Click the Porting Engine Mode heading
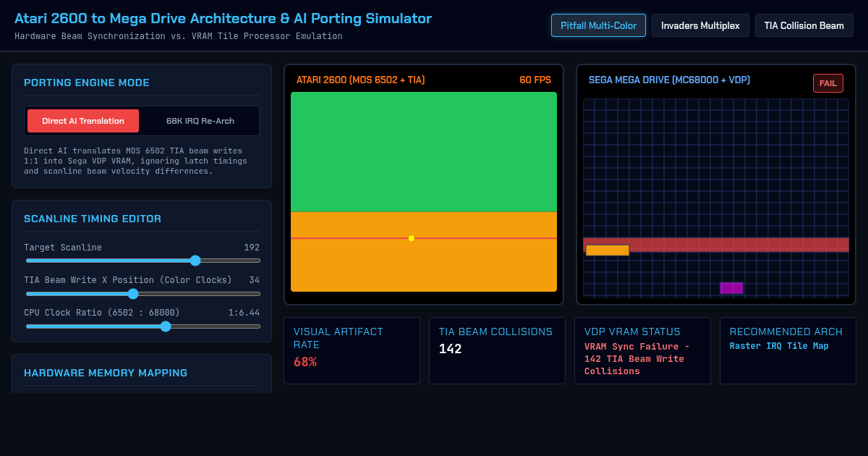This screenshot has width=868, height=456. coord(87,83)
